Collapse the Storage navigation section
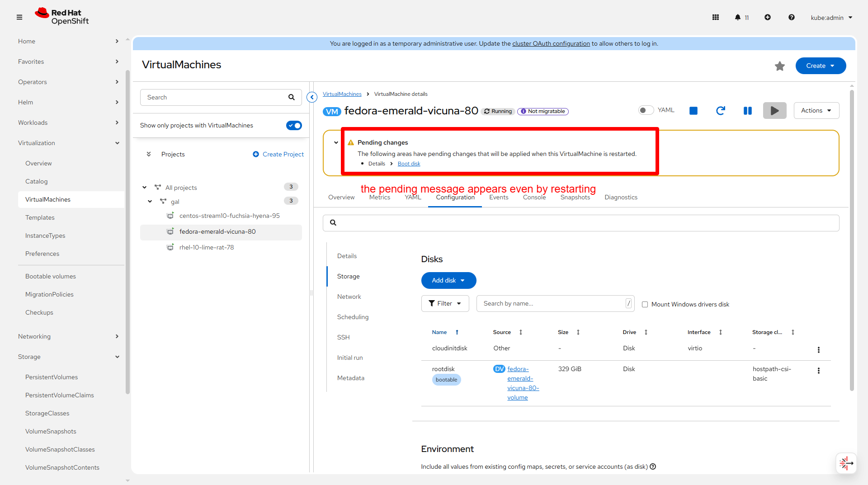Screen dimensions: 868x485 click(69, 357)
